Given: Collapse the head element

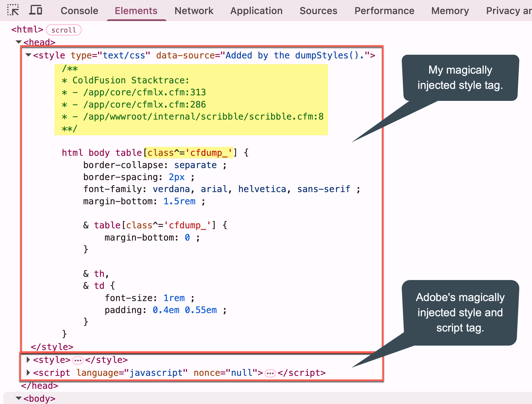Looking at the screenshot, I should tap(19, 42).
